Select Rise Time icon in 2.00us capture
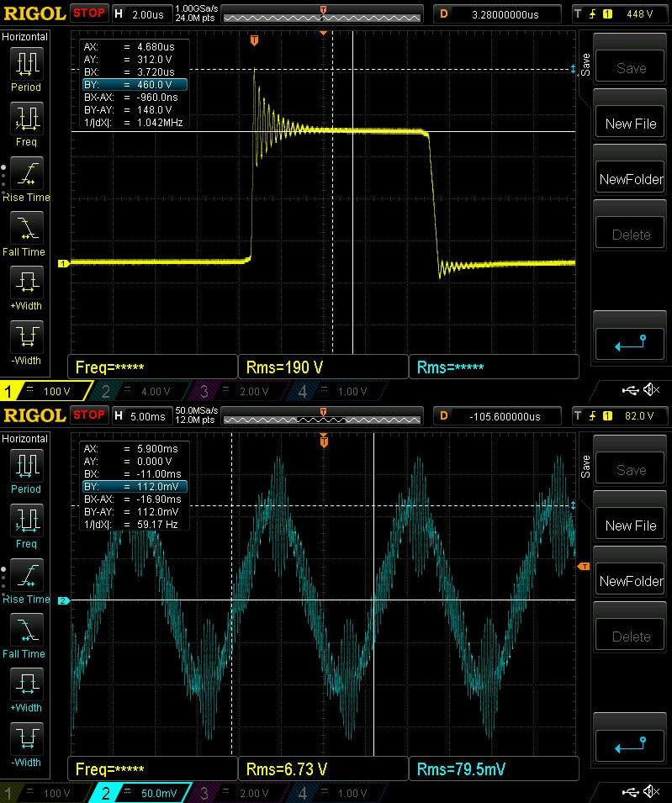Viewport: 672px width, 803px height. [x=27, y=173]
